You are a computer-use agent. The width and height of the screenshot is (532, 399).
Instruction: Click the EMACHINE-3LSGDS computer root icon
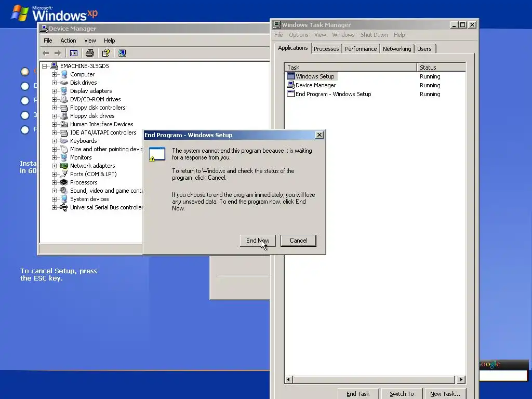[x=54, y=66]
